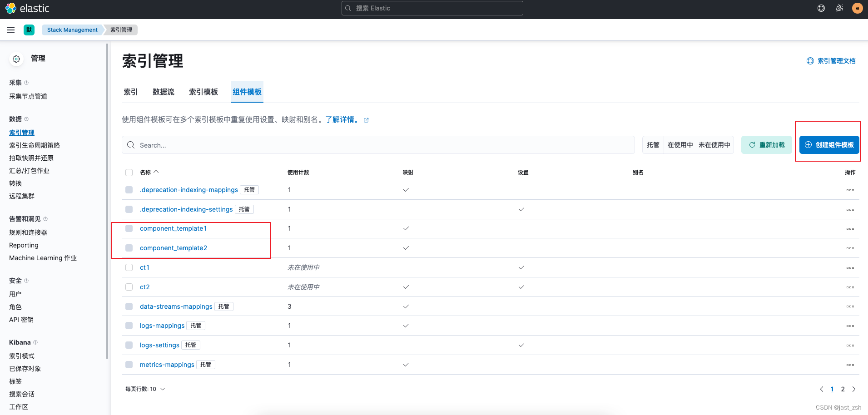Click the 创建组件模板 button
The image size is (868, 415).
click(x=829, y=145)
